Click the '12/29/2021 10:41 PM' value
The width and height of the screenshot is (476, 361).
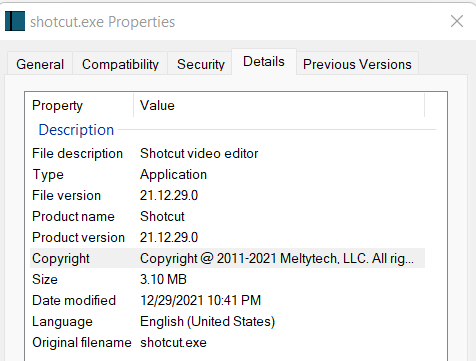200,301
